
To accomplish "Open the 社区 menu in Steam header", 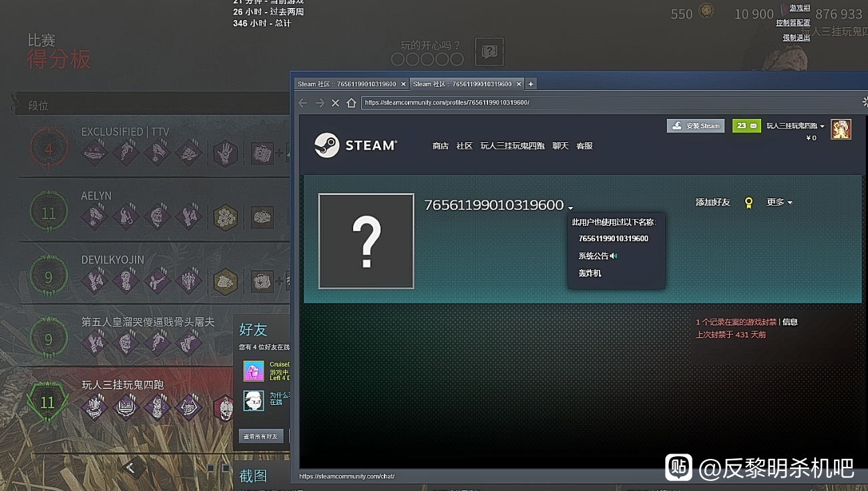I will point(464,146).
